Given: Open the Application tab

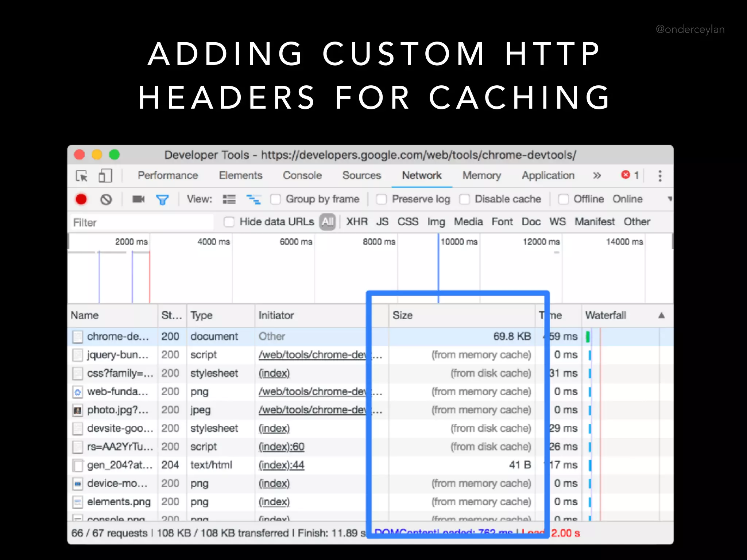Looking at the screenshot, I should click(548, 176).
